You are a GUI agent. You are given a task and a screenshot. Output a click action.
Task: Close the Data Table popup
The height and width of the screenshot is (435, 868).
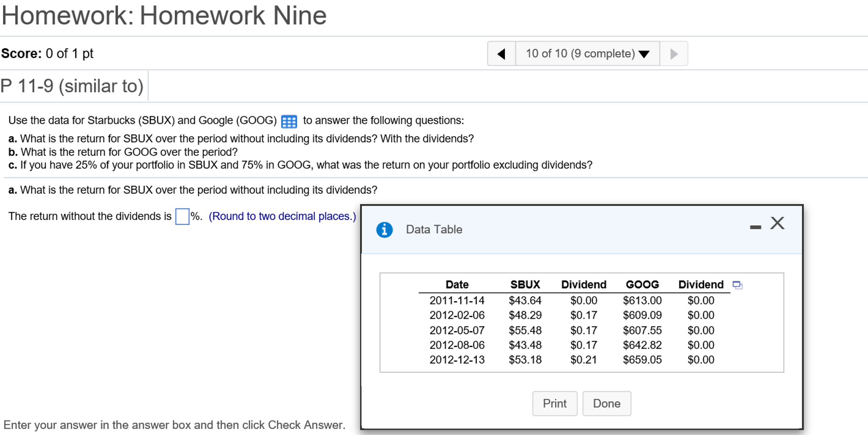pyautogui.click(x=777, y=223)
